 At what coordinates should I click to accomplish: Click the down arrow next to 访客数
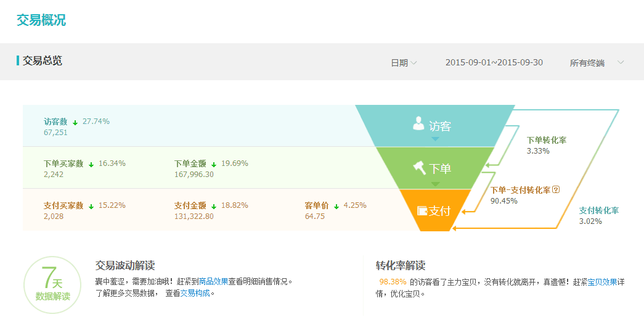pyautogui.click(x=75, y=122)
